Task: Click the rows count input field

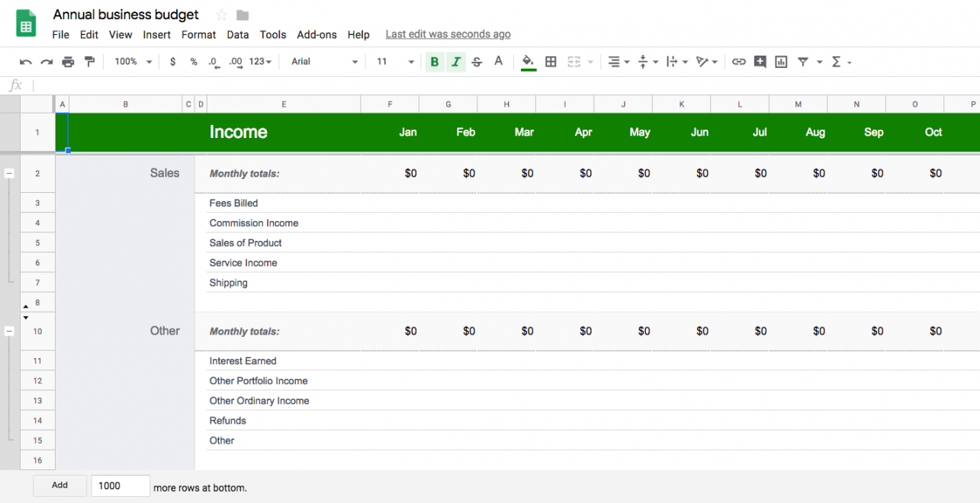Action: pos(120,485)
